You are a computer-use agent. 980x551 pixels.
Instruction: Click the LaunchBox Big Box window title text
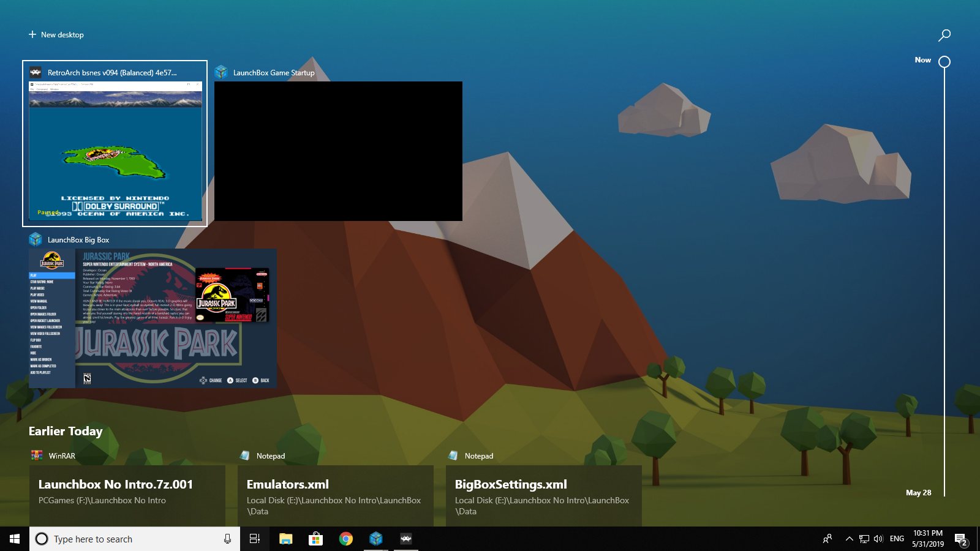coord(78,240)
